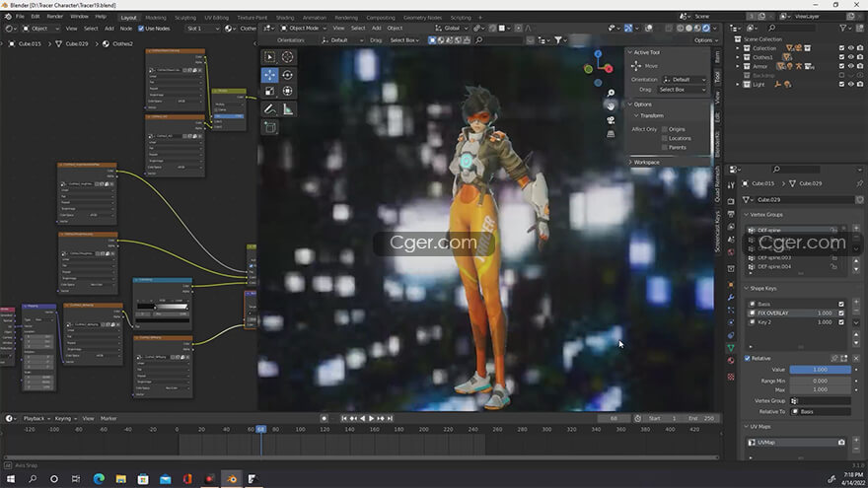Click the Z axis on navigation gizmo

pyautogui.click(x=598, y=54)
